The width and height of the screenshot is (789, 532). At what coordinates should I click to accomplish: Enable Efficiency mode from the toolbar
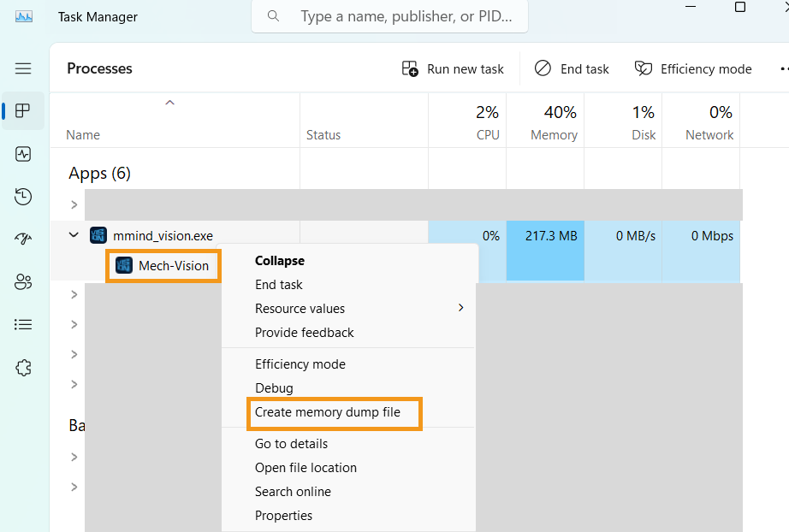tap(693, 69)
